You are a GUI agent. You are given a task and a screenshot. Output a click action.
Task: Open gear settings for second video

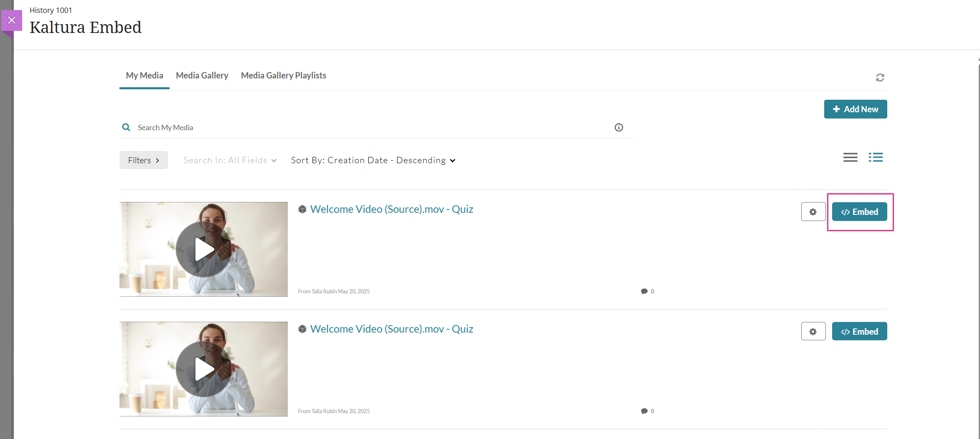click(813, 331)
